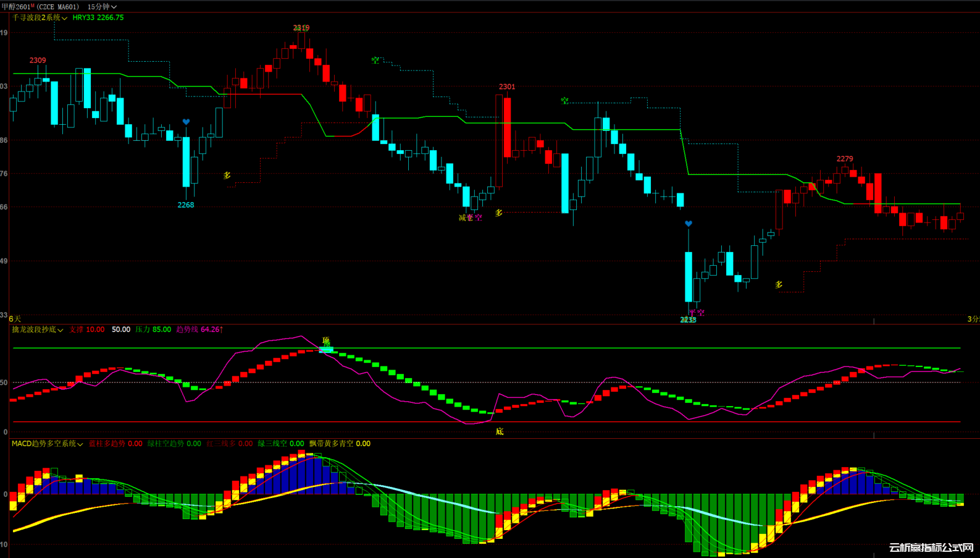The height and width of the screenshot is (558, 980).
Task: Click the blue heart marker above the 2233 low
Action: [689, 224]
